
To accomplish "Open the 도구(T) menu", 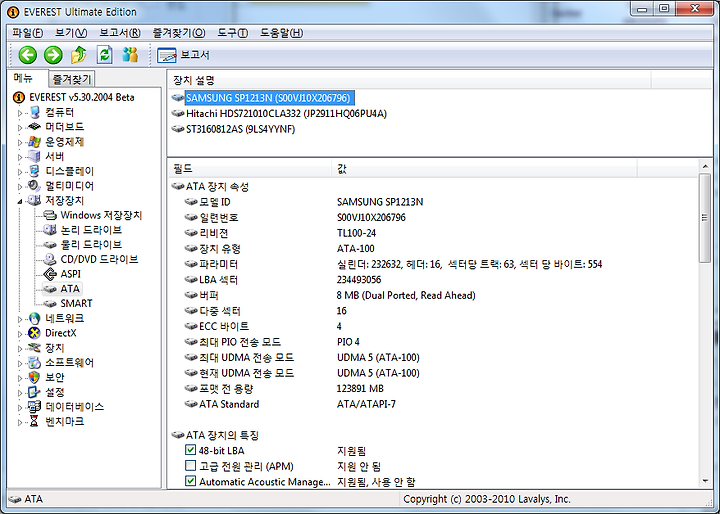I will pyautogui.click(x=232, y=33).
